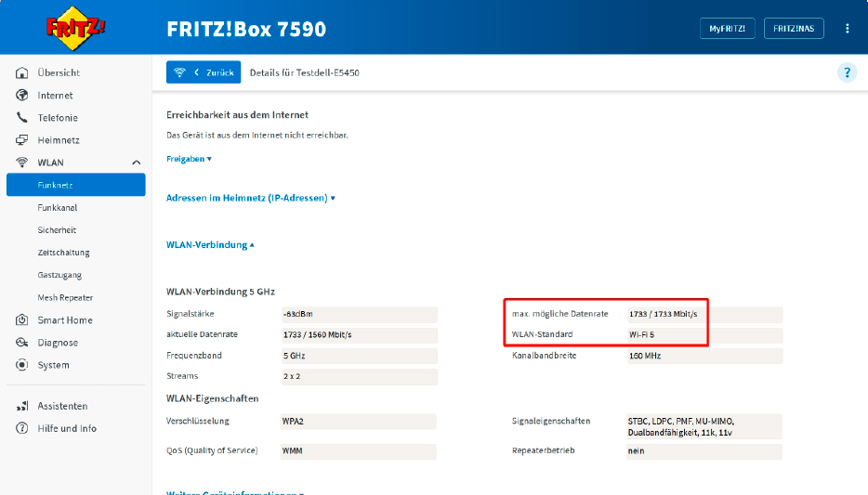Click the Streams value 2 x 2
This screenshot has width=868, height=495.
pos(360,376)
